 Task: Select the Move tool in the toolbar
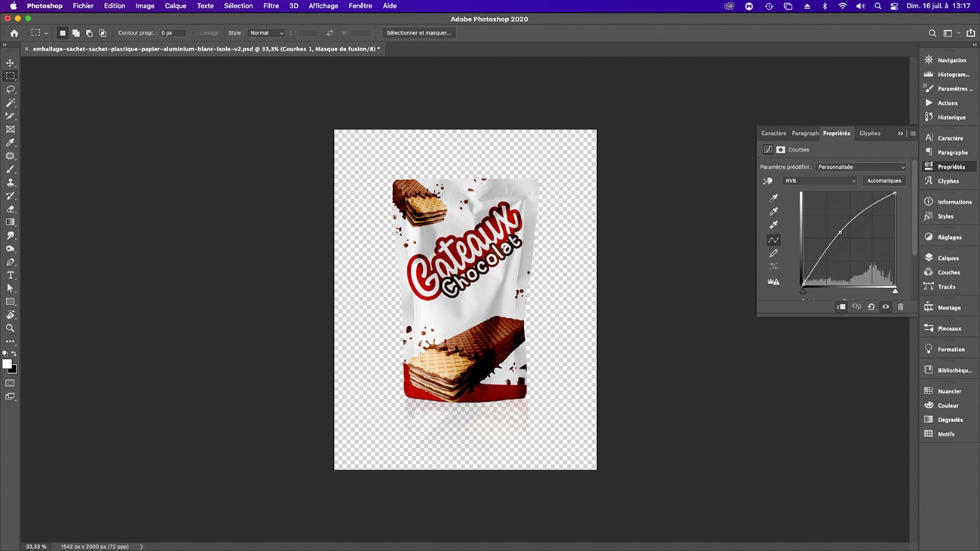pos(11,63)
